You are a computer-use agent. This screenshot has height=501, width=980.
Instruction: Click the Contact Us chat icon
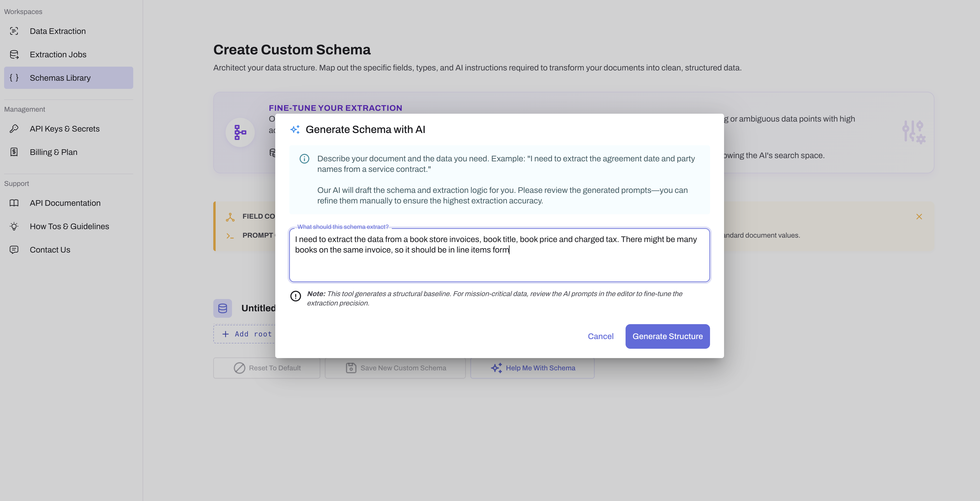(14, 250)
